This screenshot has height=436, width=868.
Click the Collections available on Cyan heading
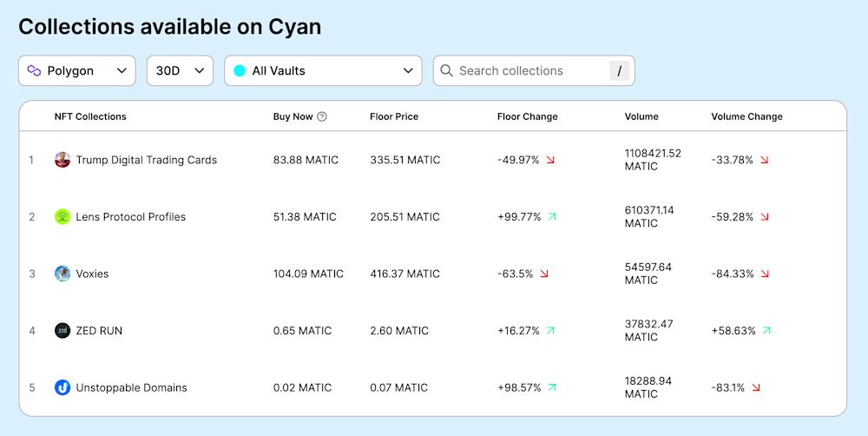pyautogui.click(x=170, y=27)
